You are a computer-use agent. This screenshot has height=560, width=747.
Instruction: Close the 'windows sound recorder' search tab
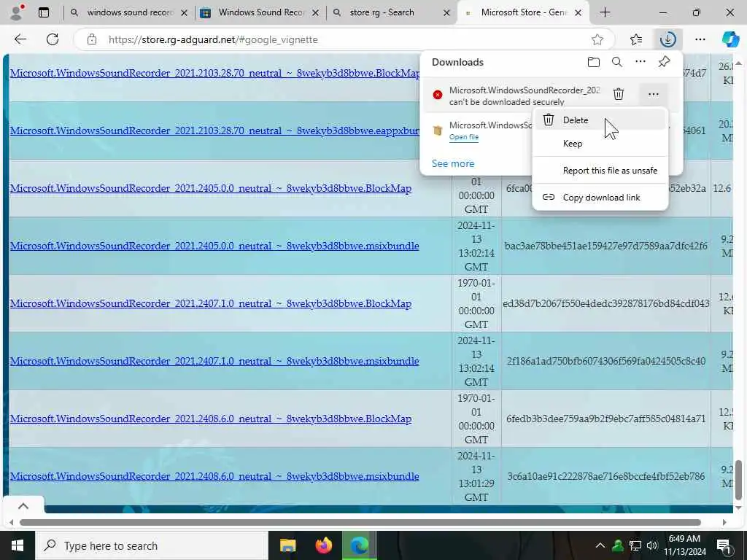(x=184, y=13)
